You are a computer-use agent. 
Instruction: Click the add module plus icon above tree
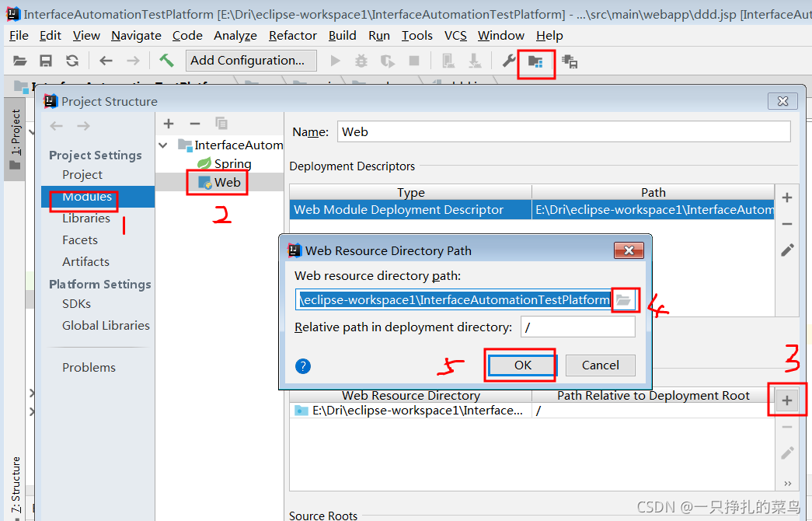[x=169, y=124]
